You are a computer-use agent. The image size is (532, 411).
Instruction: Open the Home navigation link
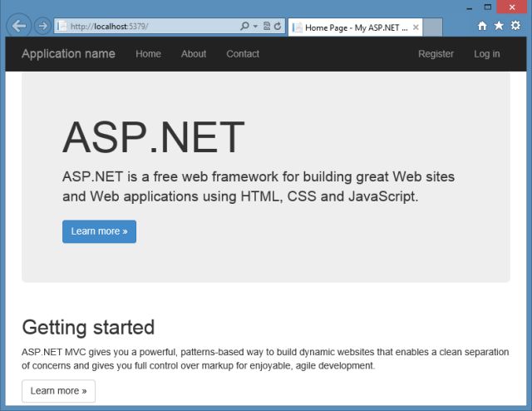(148, 54)
